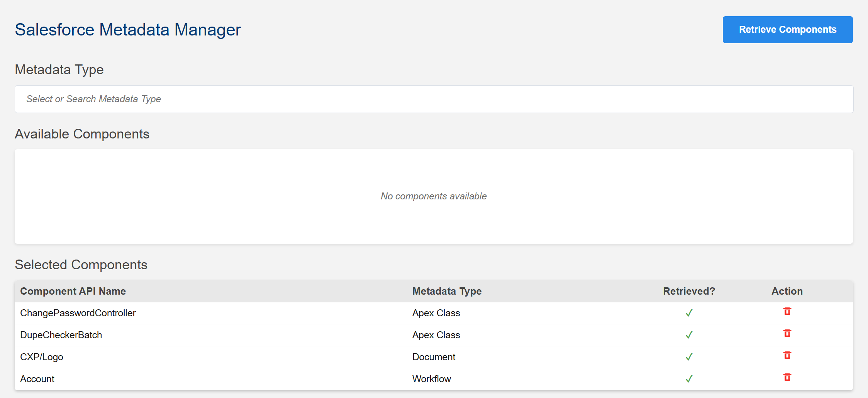The width and height of the screenshot is (868, 398).
Task: Remove DupeCheckerBatch using its trash icon
Action: pyautogui.click(x=787, y=333)
